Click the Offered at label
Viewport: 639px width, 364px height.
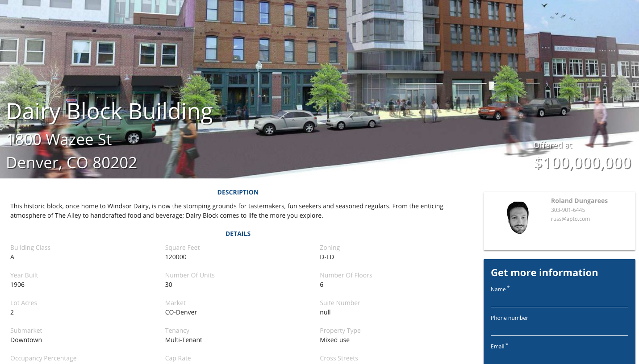(553, 145)
